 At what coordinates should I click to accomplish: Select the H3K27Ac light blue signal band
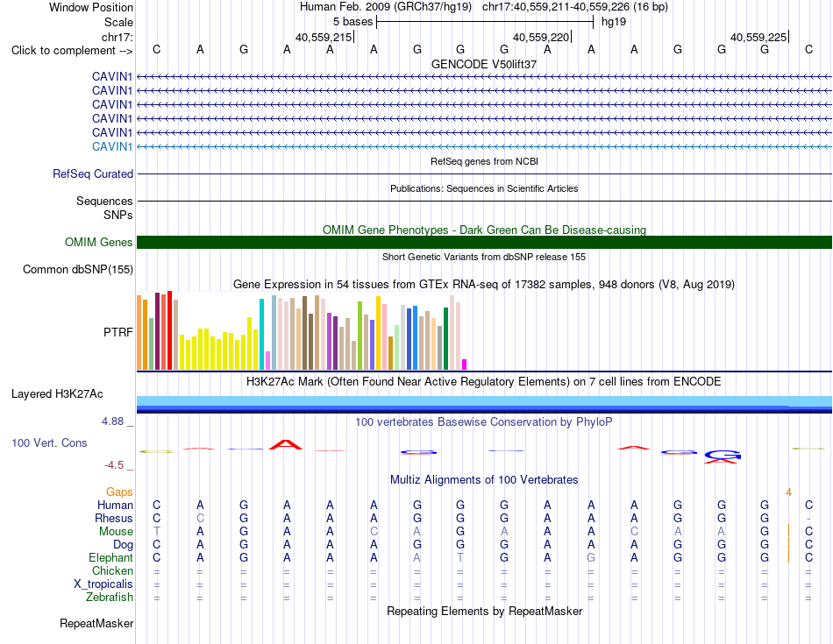pos(484,400)
